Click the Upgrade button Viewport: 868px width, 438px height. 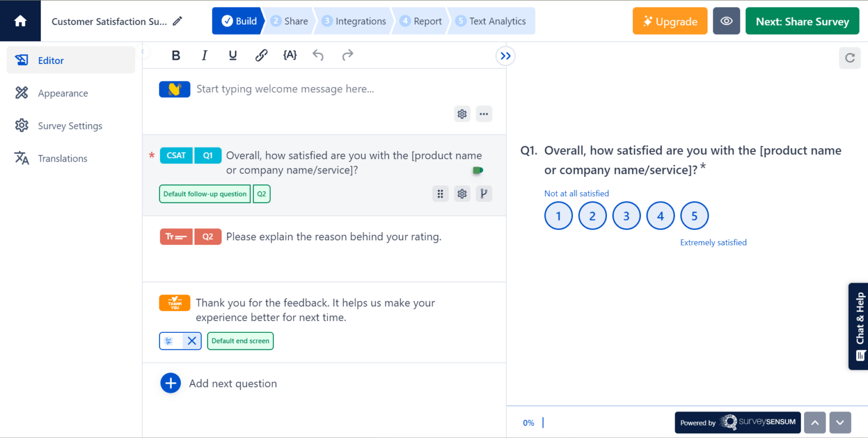(x=670, y=20)
